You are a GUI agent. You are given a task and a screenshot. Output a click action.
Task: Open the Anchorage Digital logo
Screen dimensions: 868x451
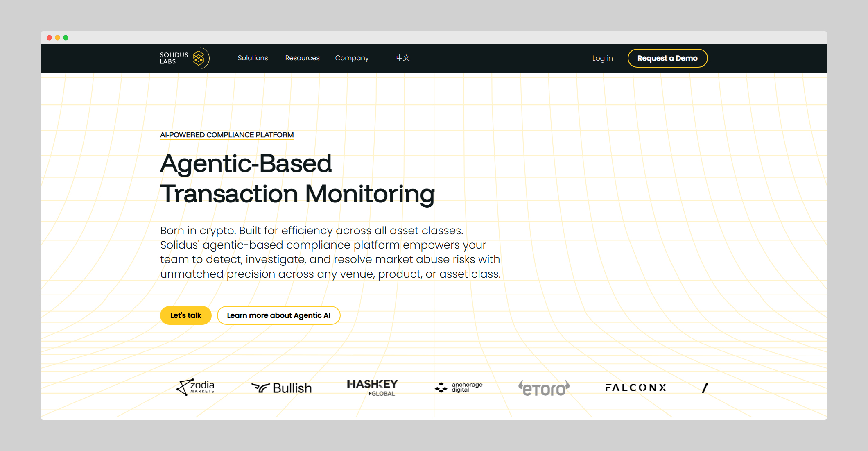click(459, 387)
